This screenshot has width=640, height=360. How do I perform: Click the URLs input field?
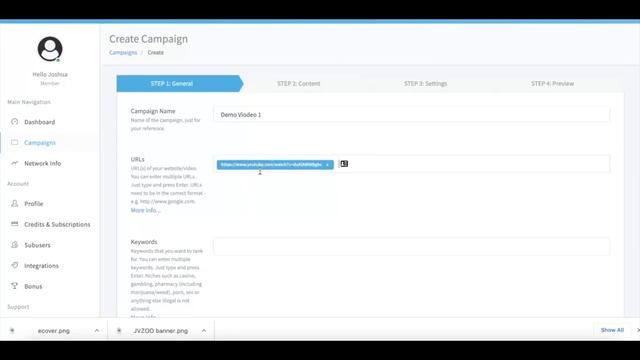click(x=411, y=164)
